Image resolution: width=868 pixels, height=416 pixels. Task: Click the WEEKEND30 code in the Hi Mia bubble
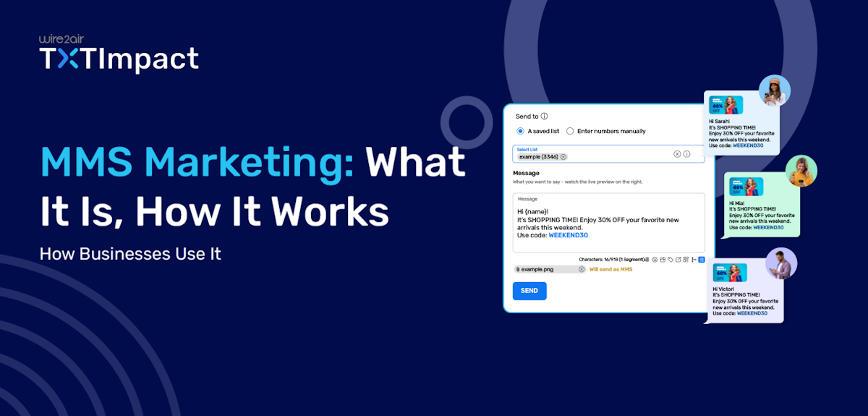pyautogui.click(x=768, y=227)
